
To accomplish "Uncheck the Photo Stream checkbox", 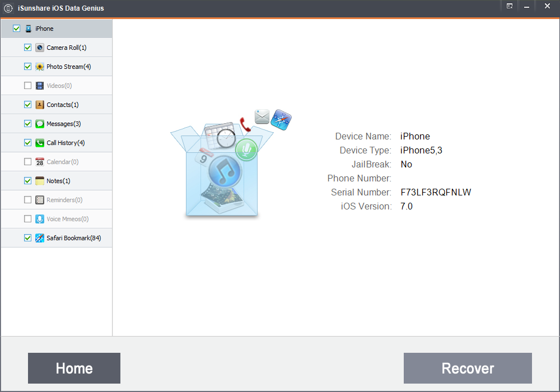I will pos(27,67).
